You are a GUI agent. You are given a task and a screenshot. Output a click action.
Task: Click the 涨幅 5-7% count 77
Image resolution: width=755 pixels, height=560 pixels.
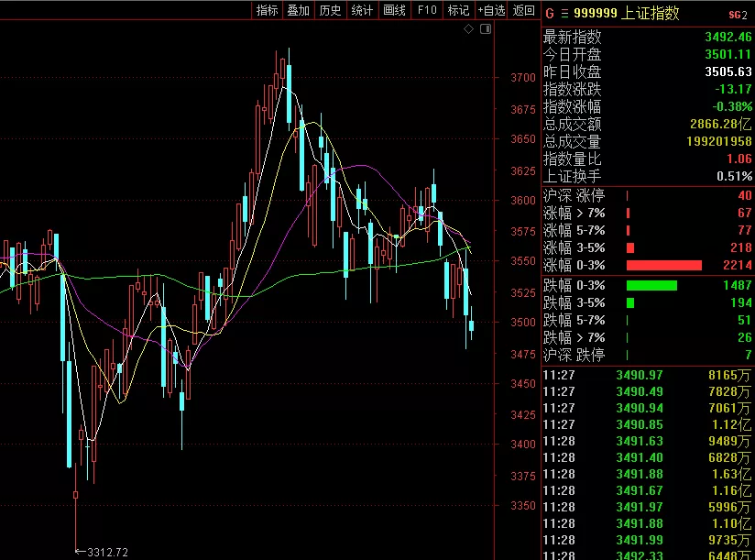coord(745,230)
